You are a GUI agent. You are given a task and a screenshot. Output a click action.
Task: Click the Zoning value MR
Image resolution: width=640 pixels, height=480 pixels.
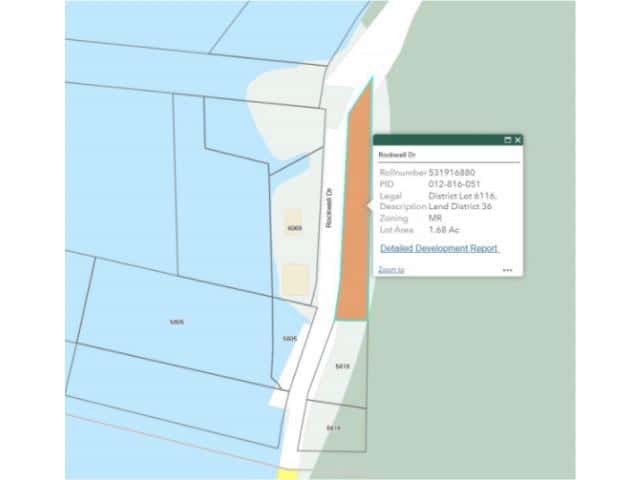click(435, 217)
